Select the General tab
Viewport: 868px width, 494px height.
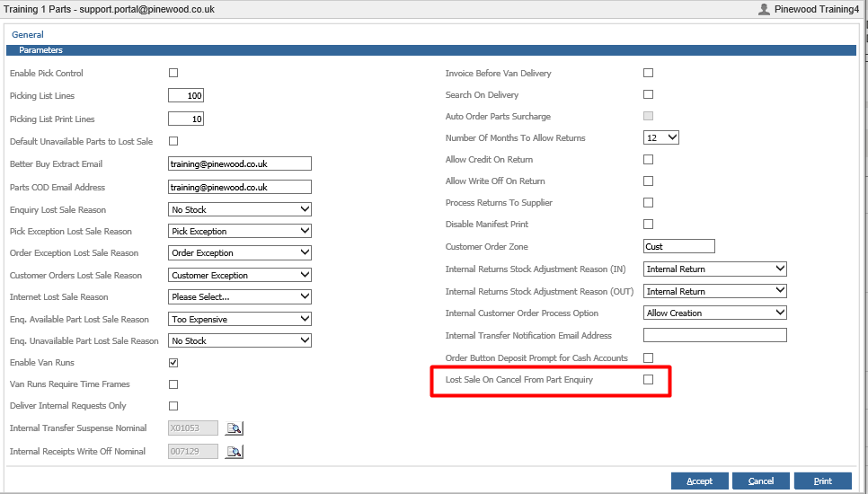point(28,34)
